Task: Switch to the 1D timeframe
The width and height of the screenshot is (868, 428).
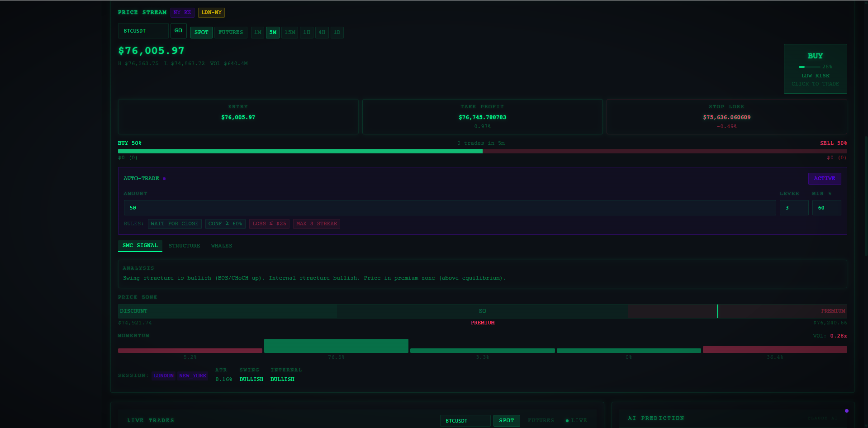Action: (337, 33)
